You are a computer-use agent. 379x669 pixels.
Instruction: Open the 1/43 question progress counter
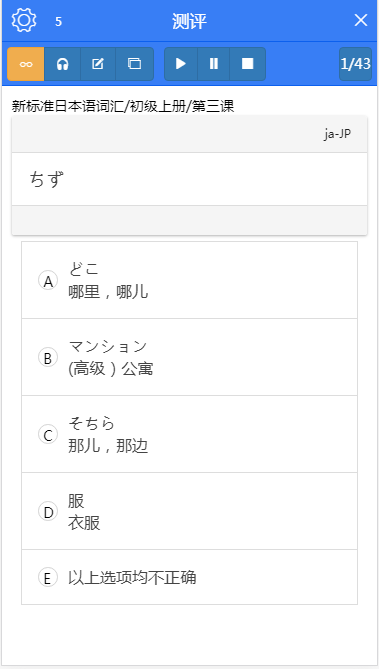(356, 64)
